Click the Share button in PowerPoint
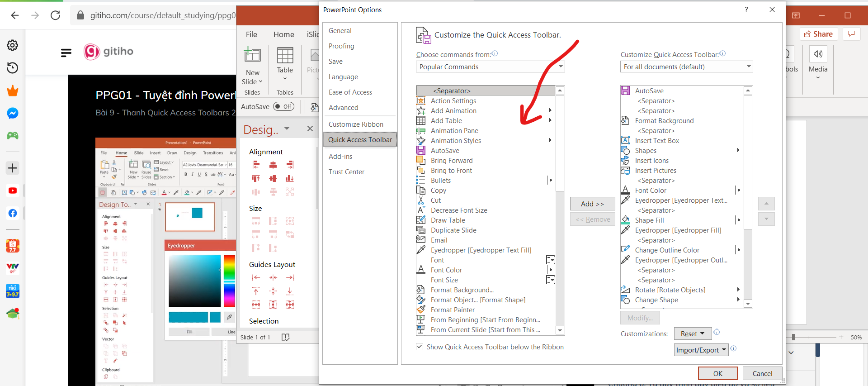 [819, 34]
